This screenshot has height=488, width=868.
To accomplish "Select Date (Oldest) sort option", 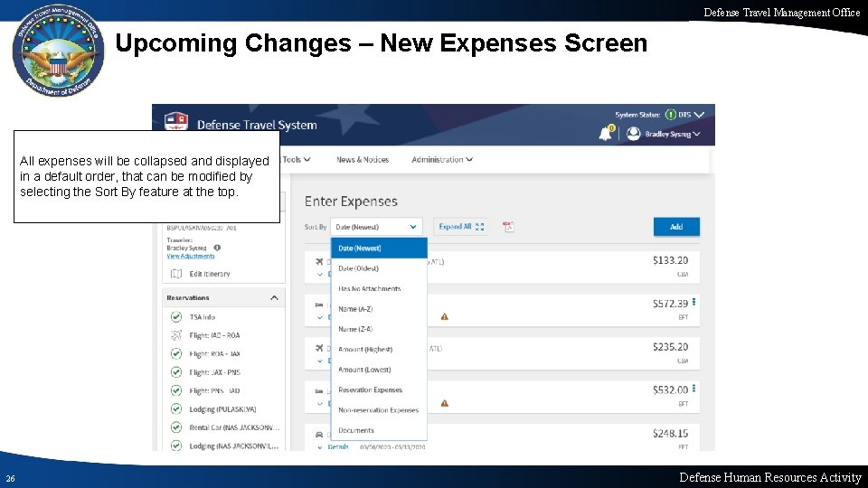I will click(x=379, y=268).
